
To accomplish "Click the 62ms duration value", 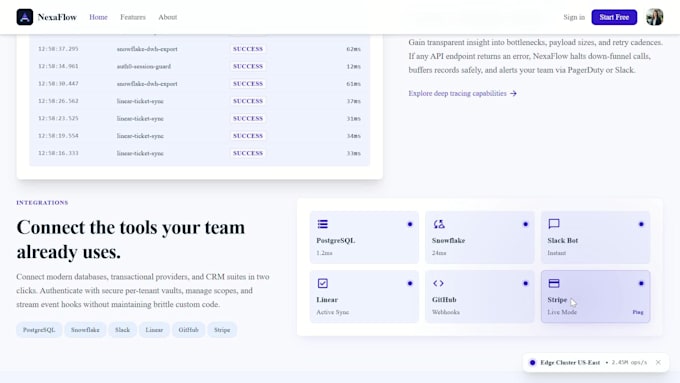I will point(353,49).
